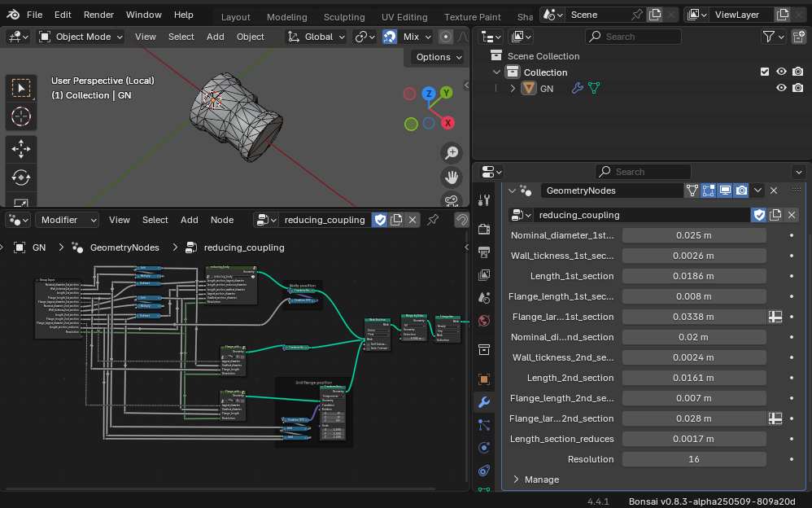The width and height of the screenshot is (812, 508).
Task: Open the Output properties tab
Action: 484,252
